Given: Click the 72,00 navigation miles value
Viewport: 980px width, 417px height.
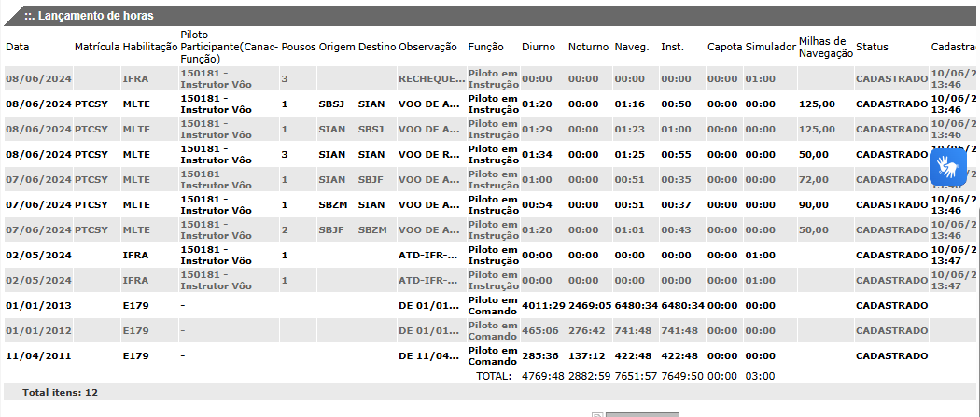Looking at the screenshot, I should coord(814,179).
